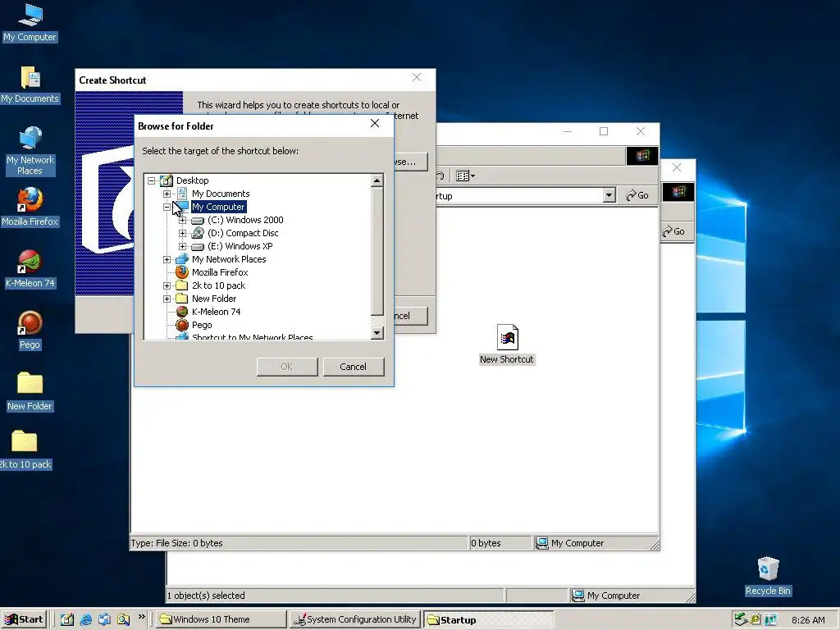Screen dimensions: 840x630
Task: Select New Shortcut file in Startup window
Action: [507, 345]
